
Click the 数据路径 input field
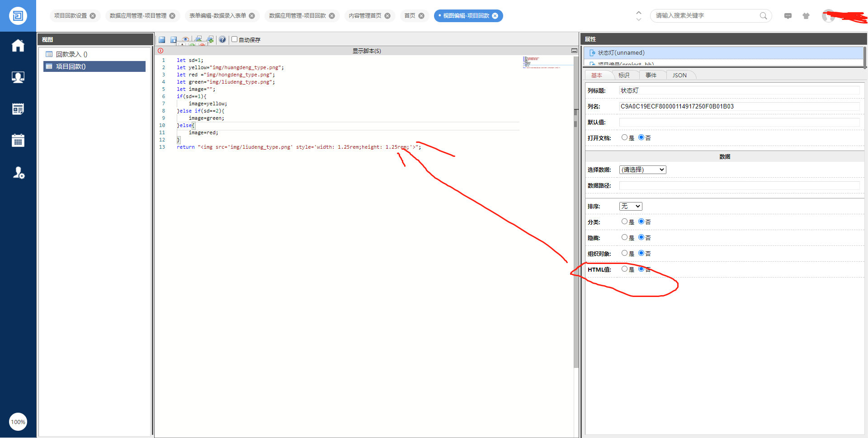tap(739, 185)
